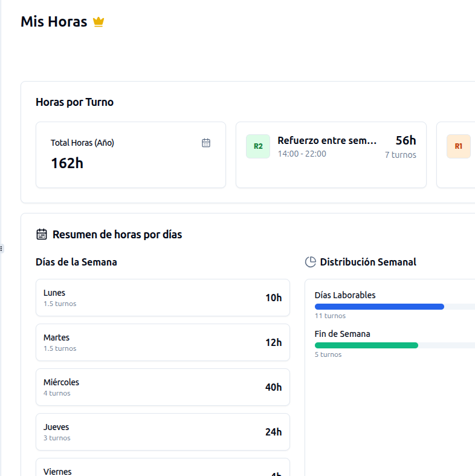Click the 56h value on the R2 card
Screen dimensions: 475x476
click(x=406, y=140)
